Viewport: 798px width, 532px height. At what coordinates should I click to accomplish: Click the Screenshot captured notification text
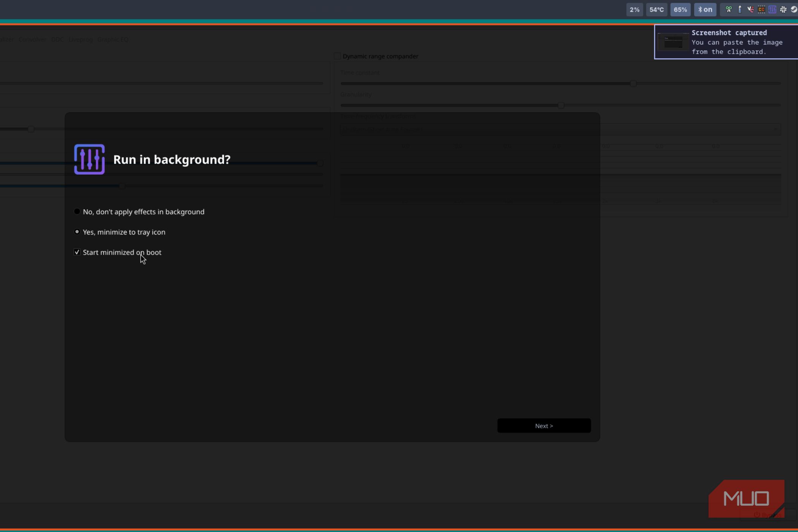(x=729, y=33)
